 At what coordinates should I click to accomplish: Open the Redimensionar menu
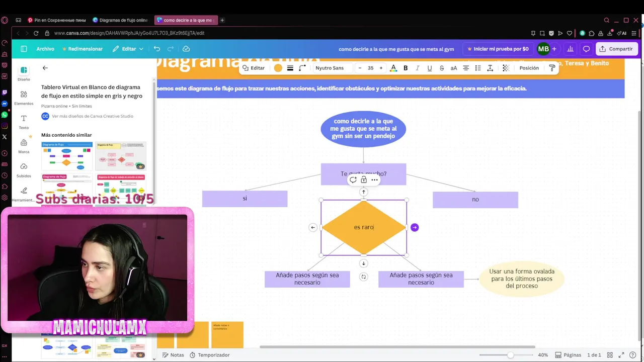point(82,49)
